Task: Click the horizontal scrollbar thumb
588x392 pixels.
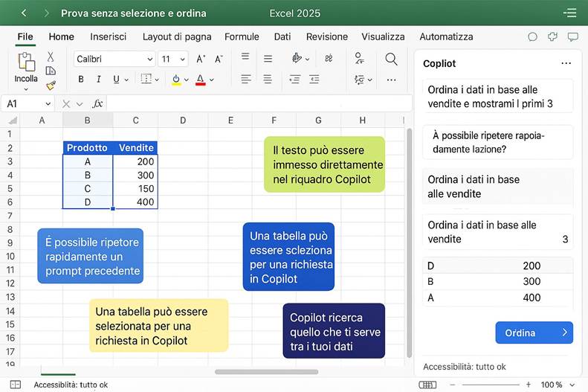Action: coord(267,372)
